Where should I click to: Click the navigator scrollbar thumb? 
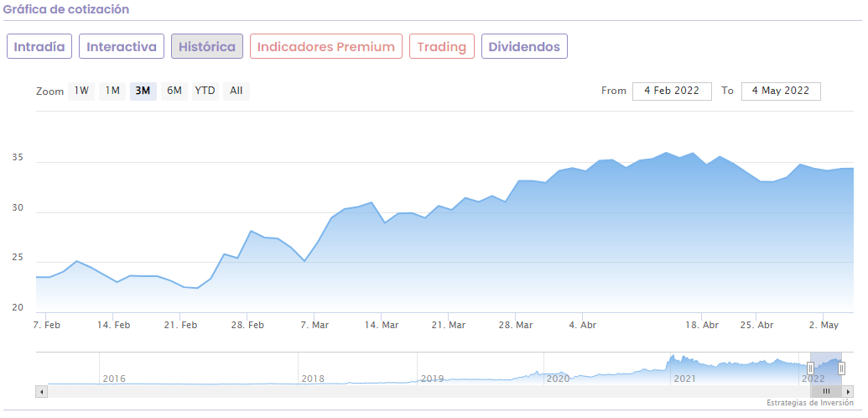pyautogui.click(x=826, y=391)
